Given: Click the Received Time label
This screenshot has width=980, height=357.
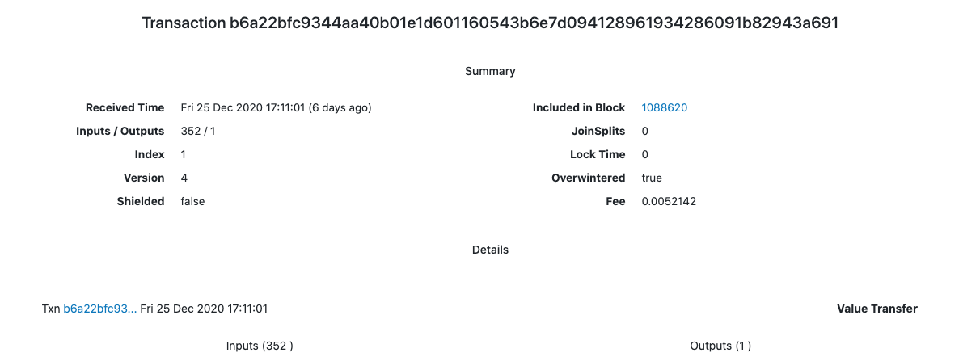Looking at the screenshot, I should pos(125,107).
